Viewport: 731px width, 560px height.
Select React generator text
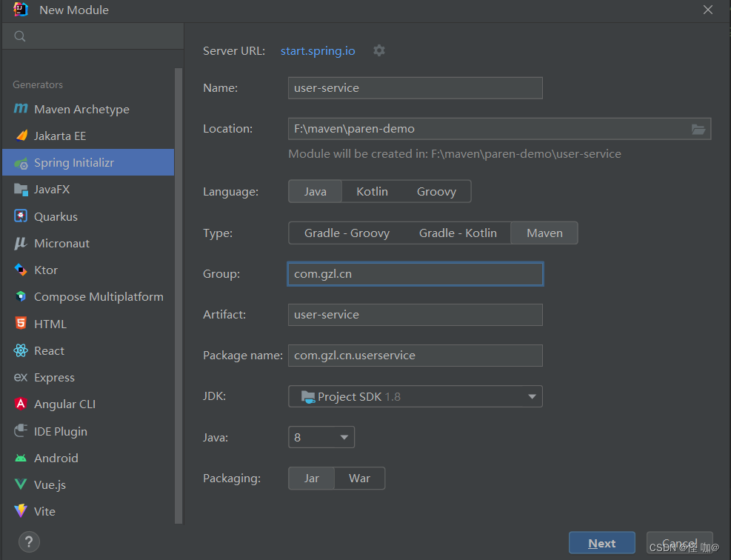(49, 350)
